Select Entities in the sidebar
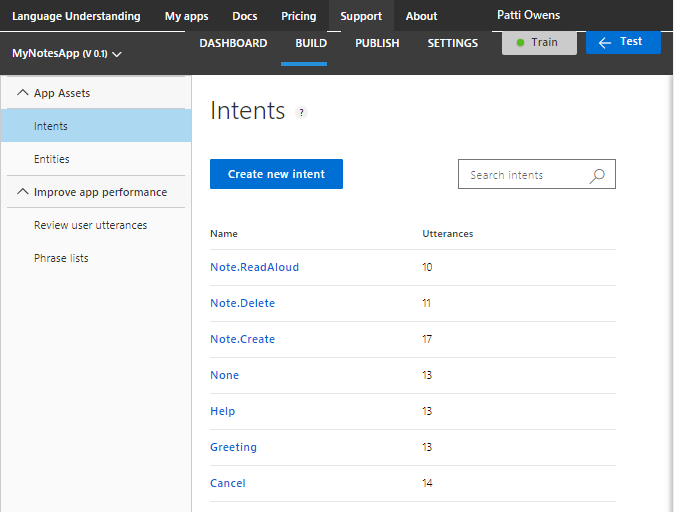Screen dimensions: 674x512 point(52,159)
